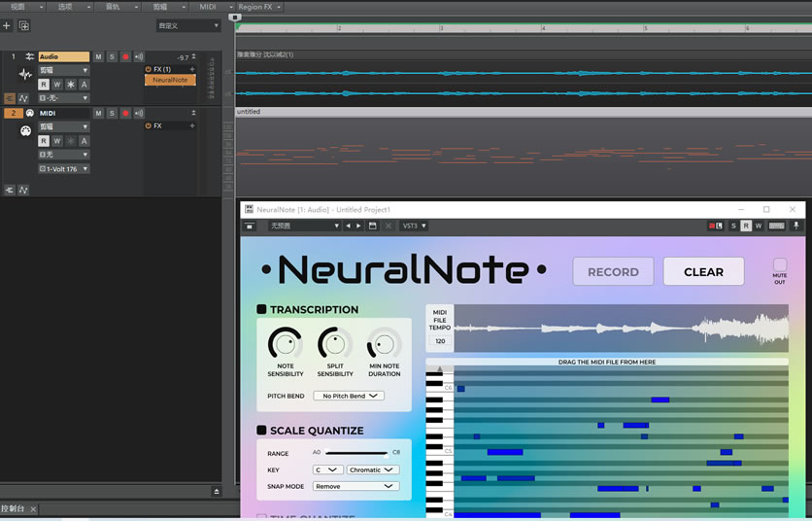
Task: Show automation lanes on Audio track
Action: 23,98
